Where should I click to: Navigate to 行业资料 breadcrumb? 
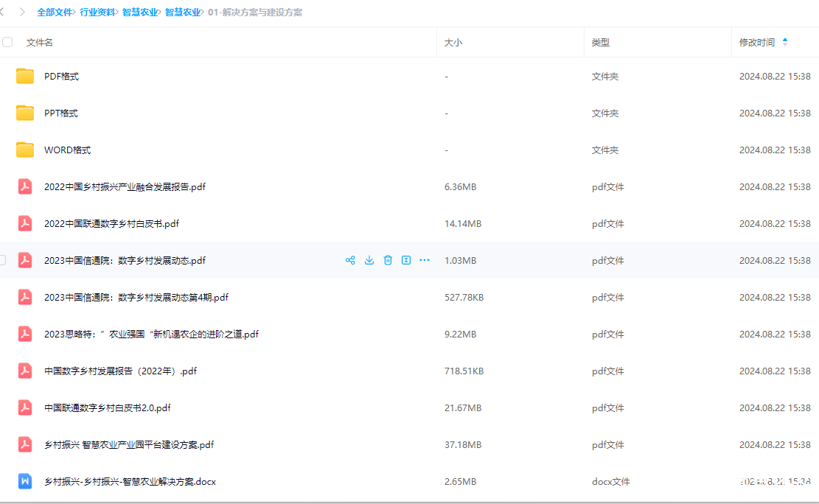point(97,13)
